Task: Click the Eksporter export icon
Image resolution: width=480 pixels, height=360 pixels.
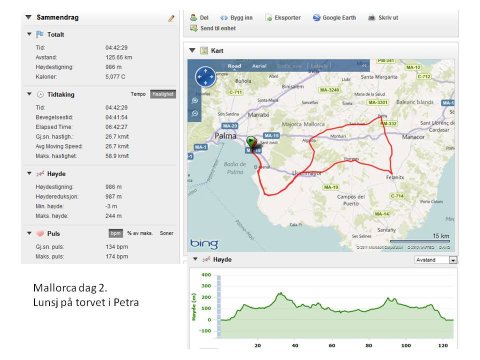Action: pyautogui.click(x=269, y=18)
